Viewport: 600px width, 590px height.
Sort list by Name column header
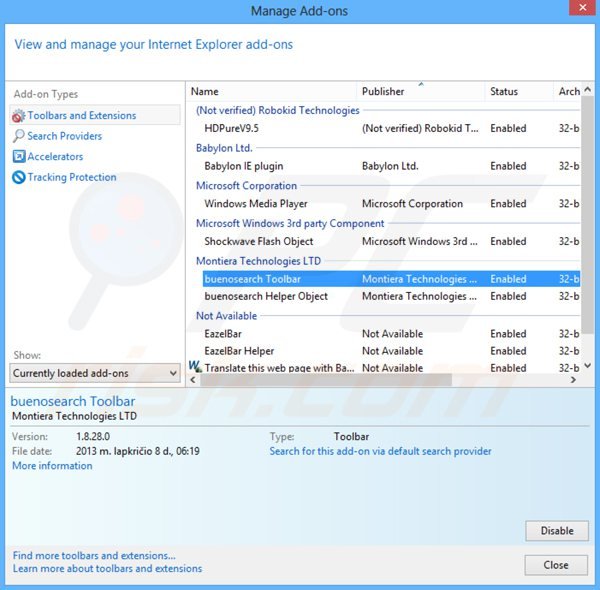270,91
